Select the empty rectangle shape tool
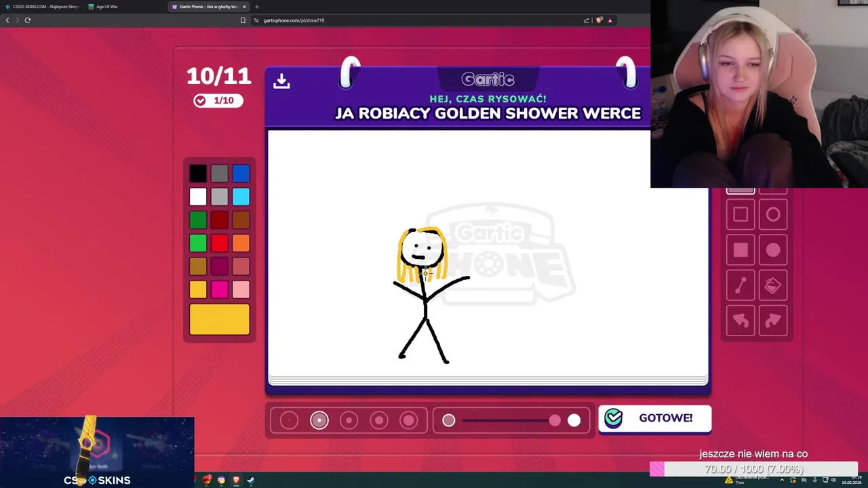The image size is (868, 488). tap(741, 215)
